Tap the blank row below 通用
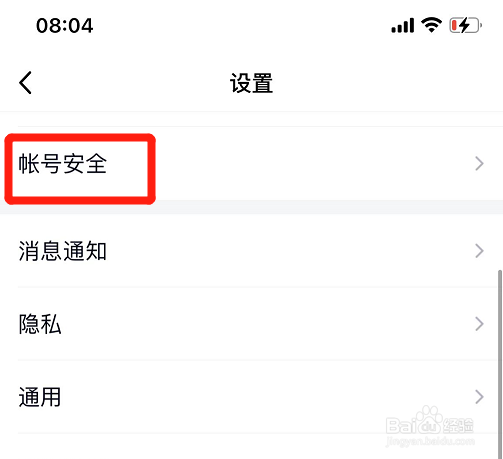Screen dimensions: 503x459 [x=251, y=446]
